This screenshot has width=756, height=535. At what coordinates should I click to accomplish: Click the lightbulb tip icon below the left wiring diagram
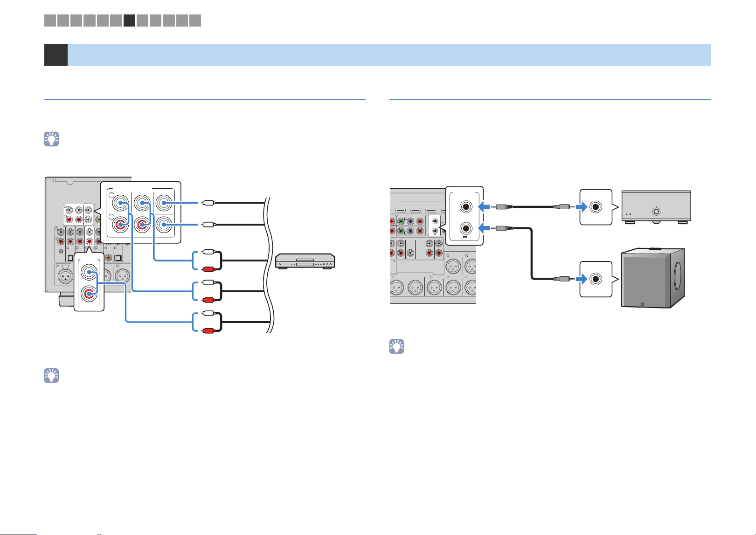pos(51,376)
